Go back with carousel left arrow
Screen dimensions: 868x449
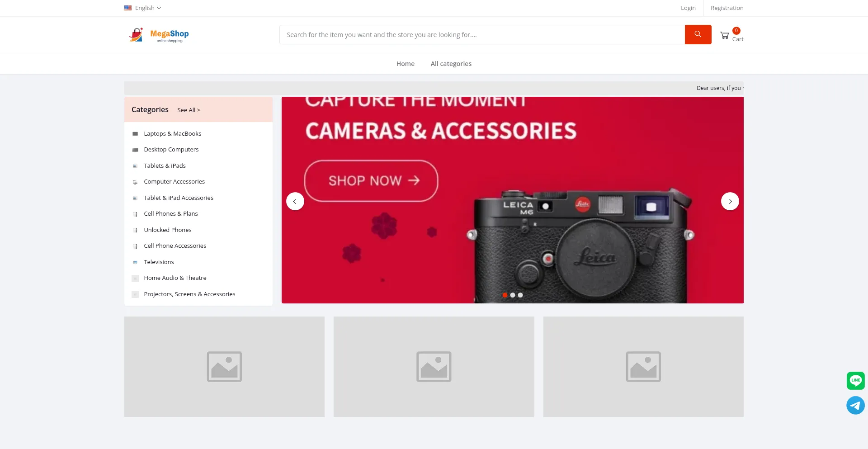295,201
